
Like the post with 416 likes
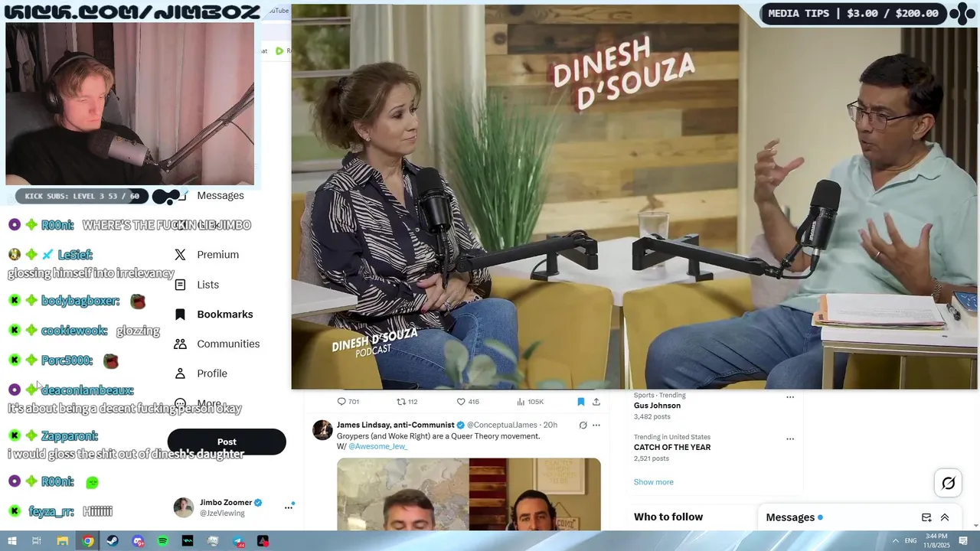click(467, 402)
